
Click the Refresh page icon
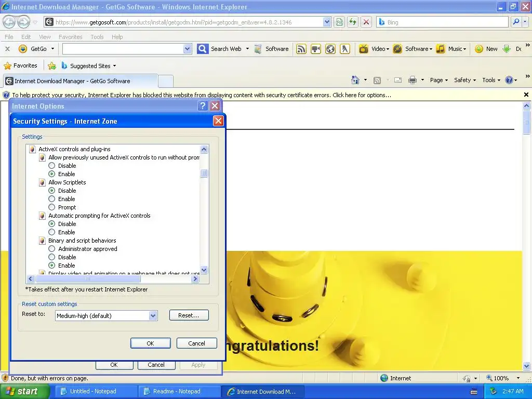pos(353,22)
